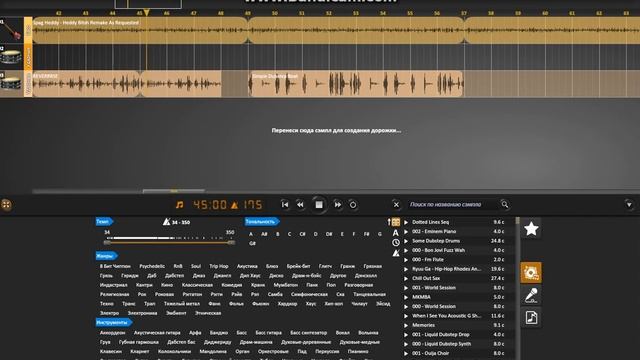Click the right handle of tempo range slider
This screenshot has height=360, width=640.
coord(231,242)
